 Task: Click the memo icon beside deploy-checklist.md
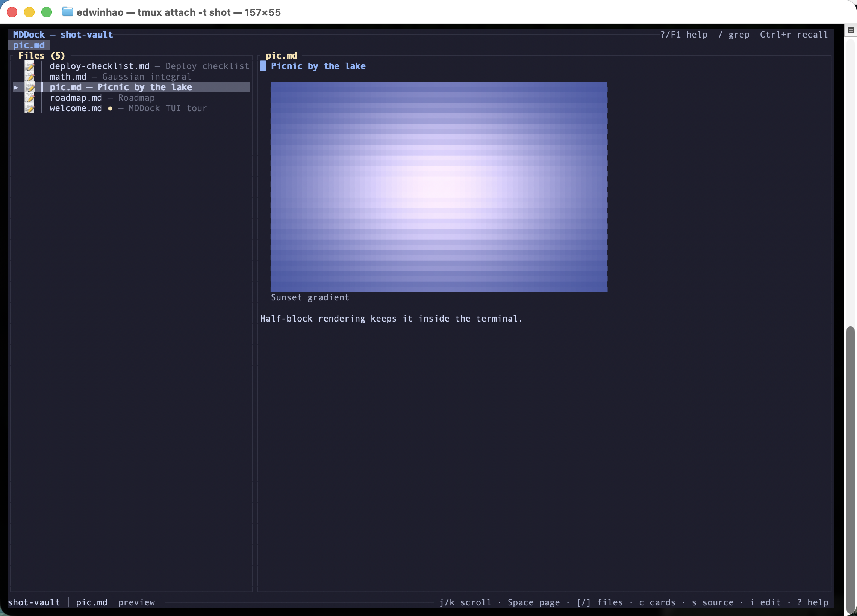(29, 66)
